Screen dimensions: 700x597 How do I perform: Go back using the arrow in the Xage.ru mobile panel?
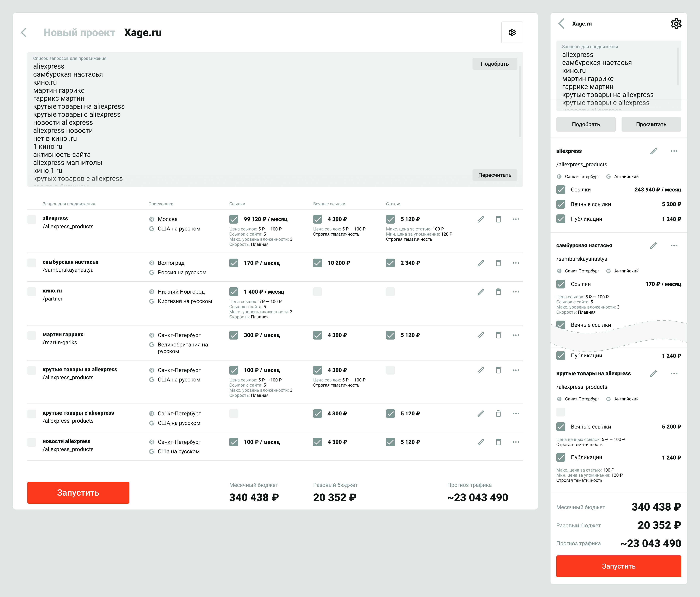561,24
